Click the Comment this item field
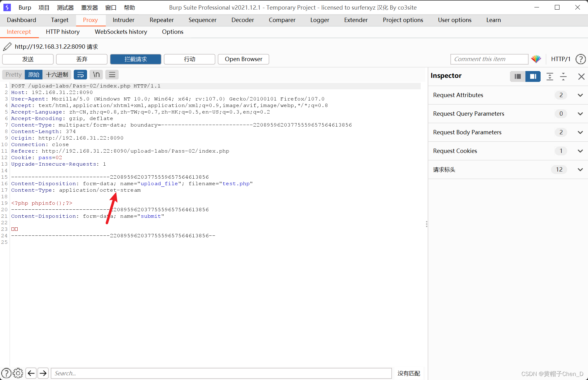This screenshot has height=380, width=588. click(x=489, y=59)
